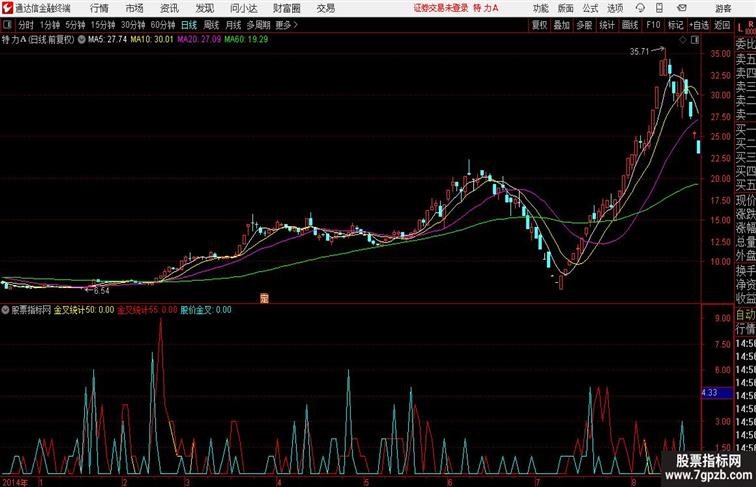Click the 金叉统计55 indicator label
This screenshot has height=487, width=756.
tap(148, 310)
